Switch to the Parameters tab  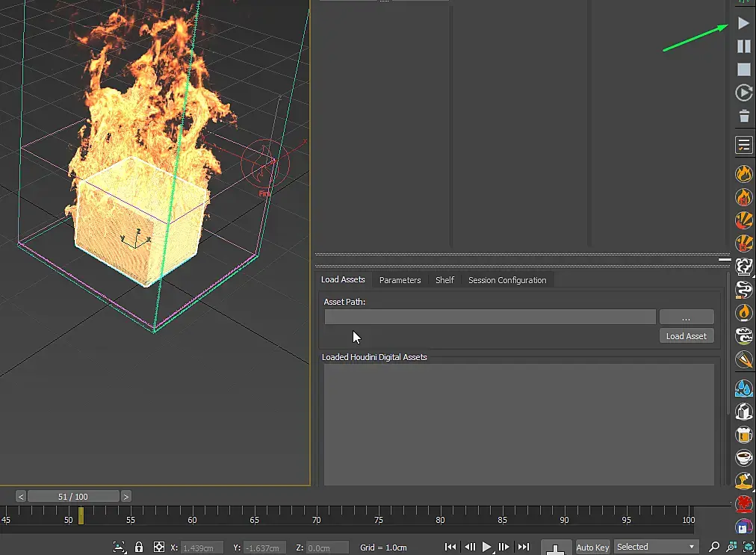(400, 280)
